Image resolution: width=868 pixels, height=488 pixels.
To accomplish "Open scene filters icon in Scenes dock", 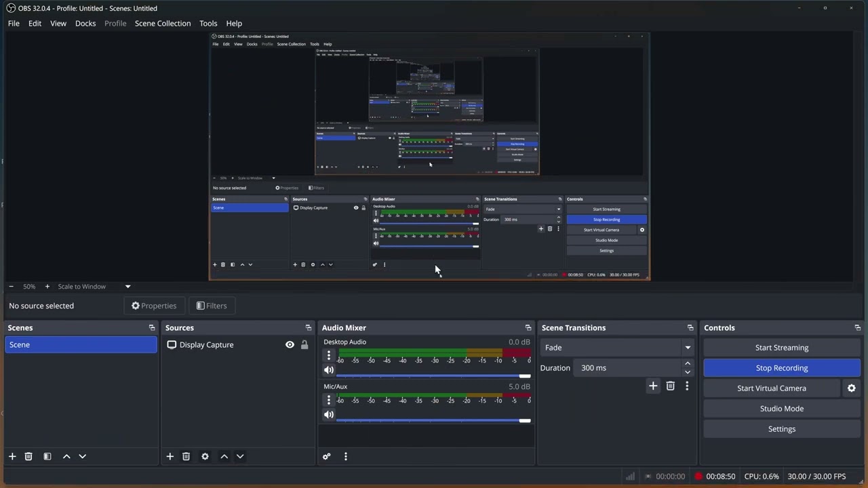I will [x=47, y=456].
